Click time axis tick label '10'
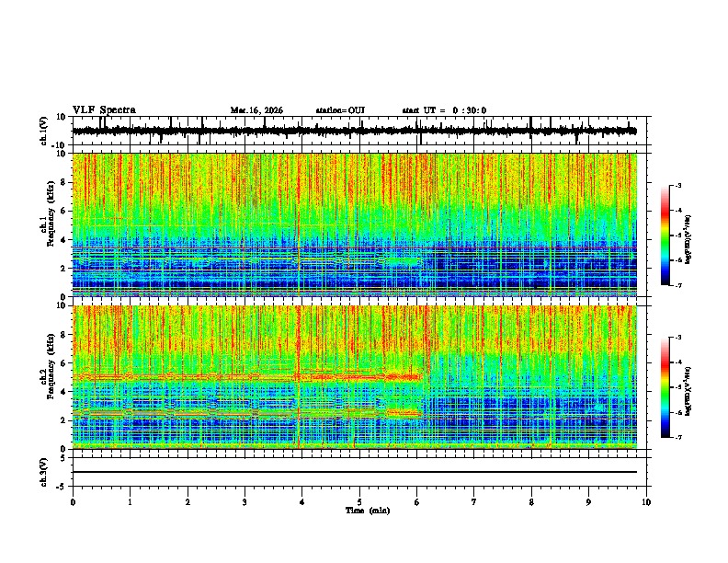The width and height of the screenshot is (728, 563). tap(646, 502)
